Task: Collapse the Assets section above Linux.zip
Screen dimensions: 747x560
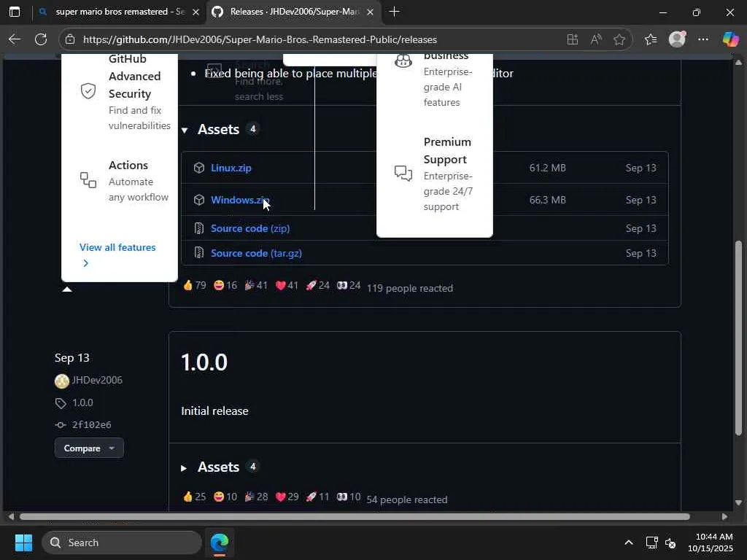Action: click(x=219, y=129)
